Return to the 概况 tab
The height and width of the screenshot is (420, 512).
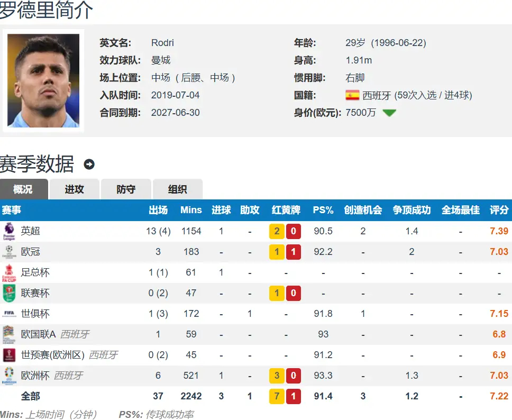click(x=24, y=189)
